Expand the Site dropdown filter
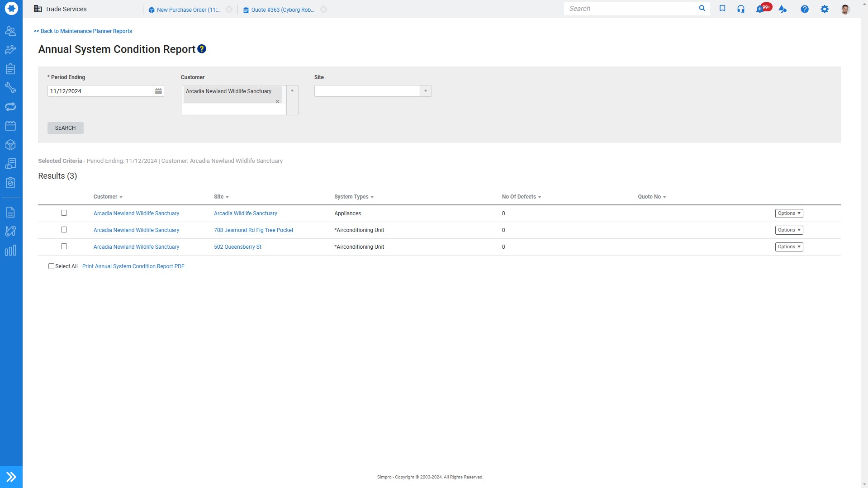This screenshot has height=488, width=868. coord(426,91)
